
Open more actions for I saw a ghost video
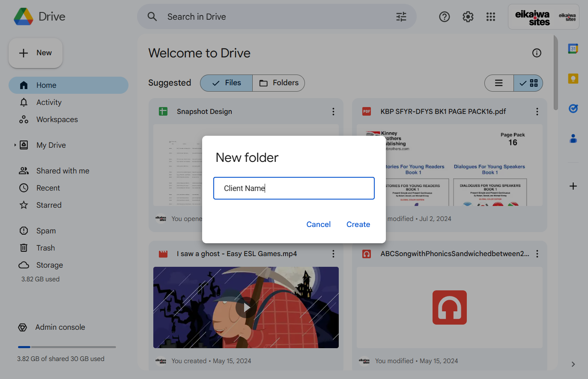click(x=333, y=254)
